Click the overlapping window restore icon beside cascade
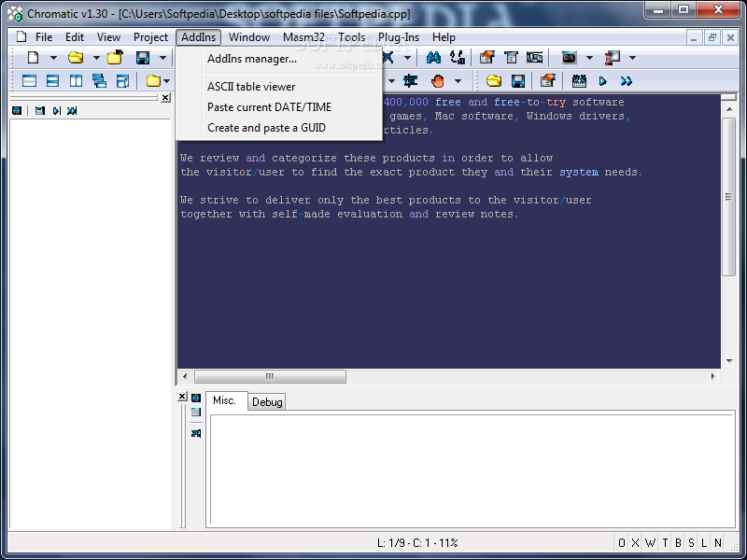 point(122,81)
